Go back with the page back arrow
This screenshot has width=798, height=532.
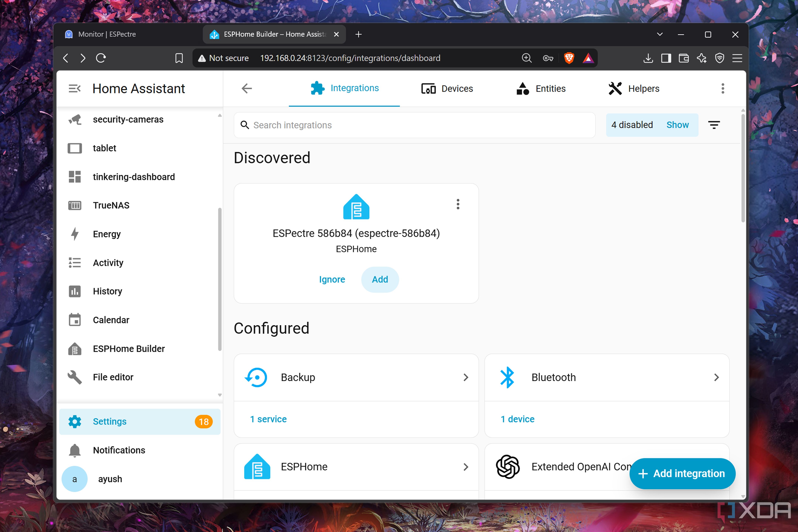pyautogui.click(x=247, y=88)
